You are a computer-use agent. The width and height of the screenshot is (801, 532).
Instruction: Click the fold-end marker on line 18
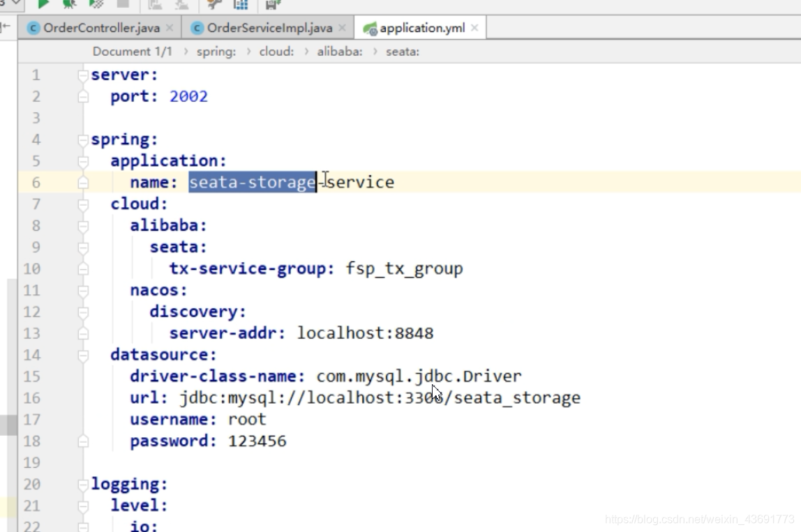coord(83,441)
